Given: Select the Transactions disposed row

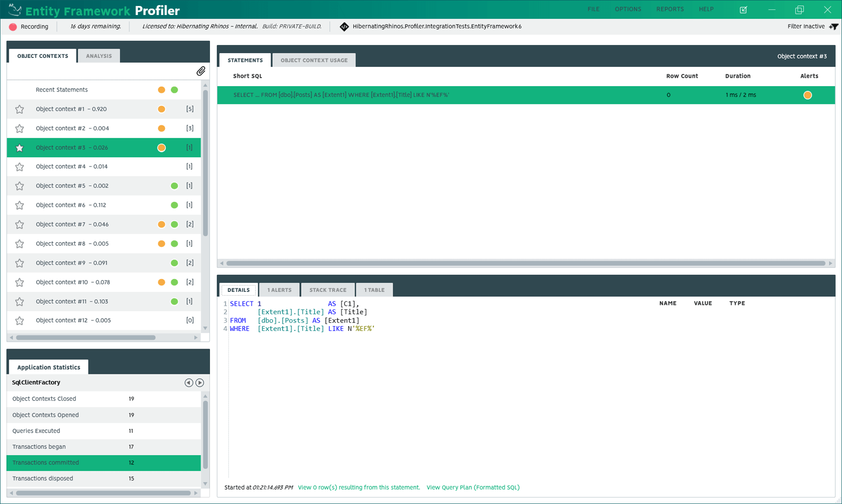Looking at the screenshot, I should [x=104, y=479].
